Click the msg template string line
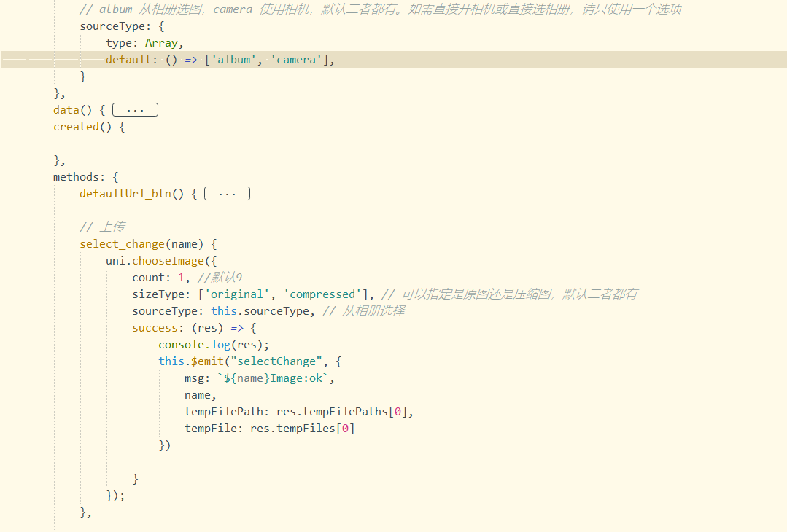This screenshot has width=787, height=532. [259, 378]
